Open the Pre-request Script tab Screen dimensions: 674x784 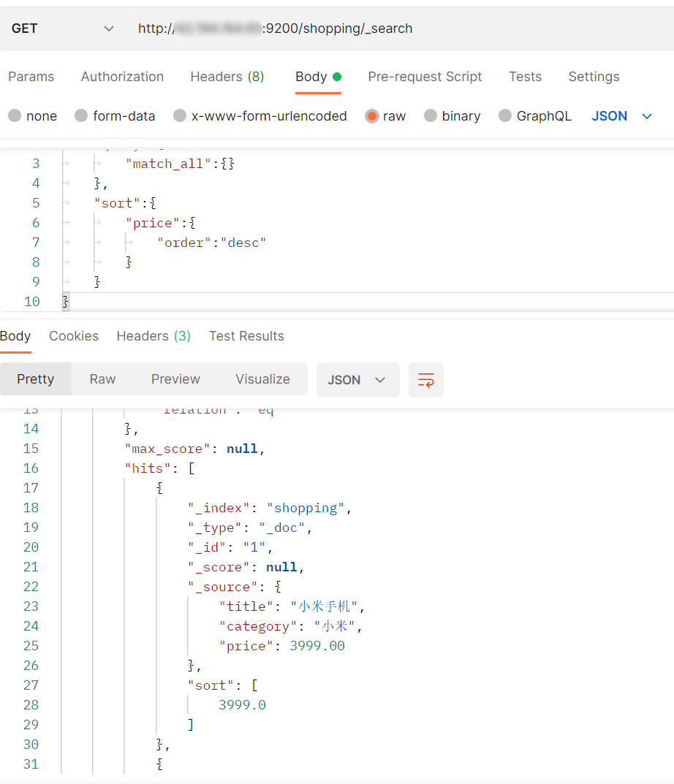[425, 77]
